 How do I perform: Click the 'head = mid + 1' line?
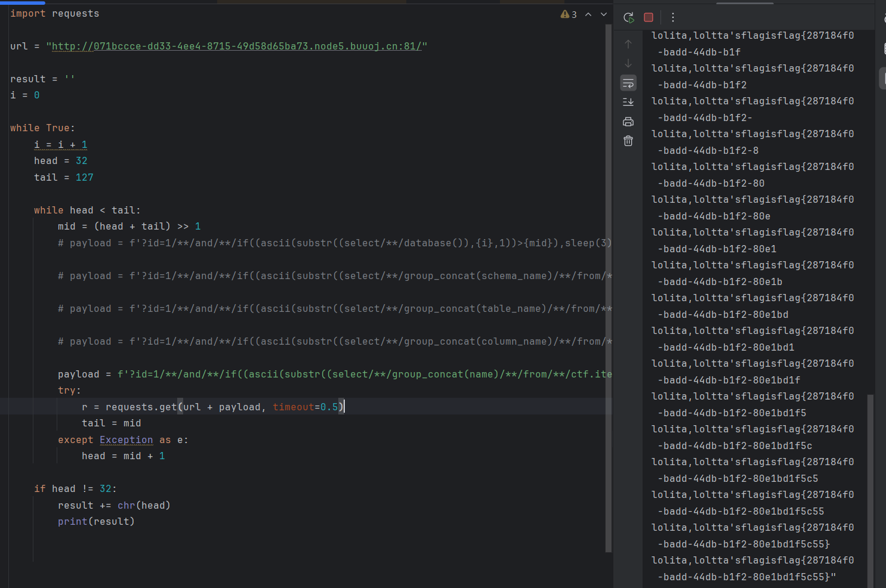[x=124, y=456]
